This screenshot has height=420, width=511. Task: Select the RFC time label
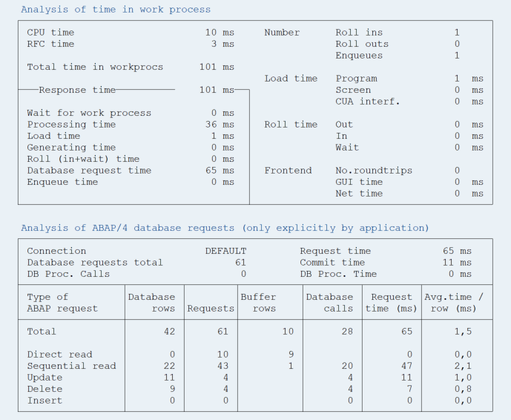coord(50,44)
